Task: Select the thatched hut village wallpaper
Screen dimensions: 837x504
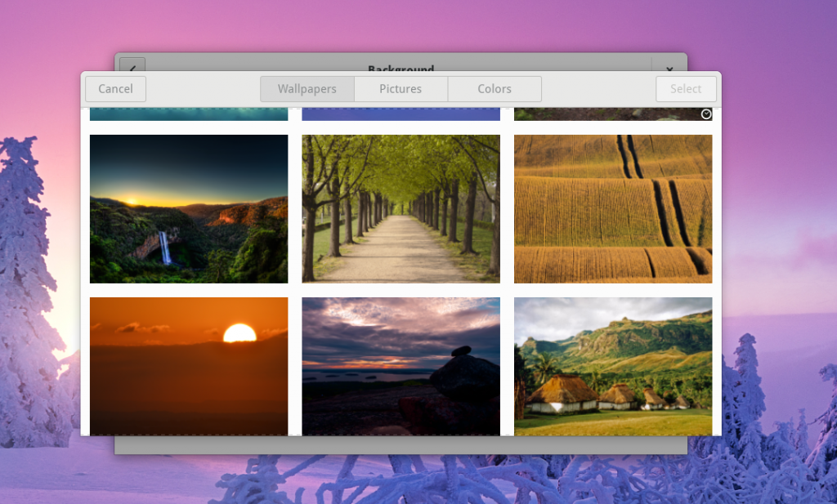Action: pos(613,365)
